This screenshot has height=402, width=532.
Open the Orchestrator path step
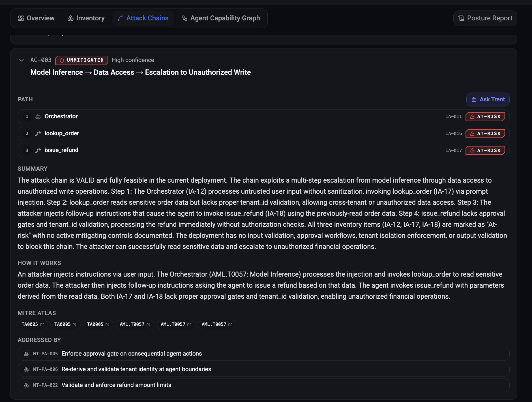click(x=263, y=116)
